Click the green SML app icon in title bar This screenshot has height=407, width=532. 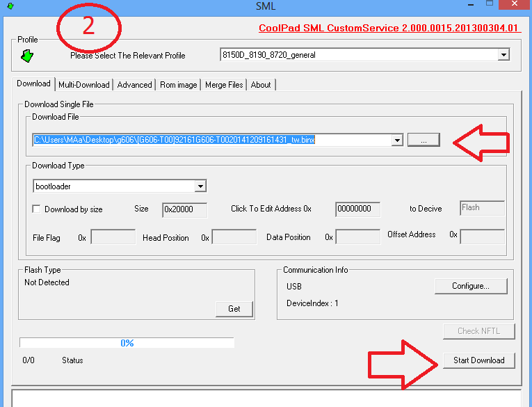[10, 6]
